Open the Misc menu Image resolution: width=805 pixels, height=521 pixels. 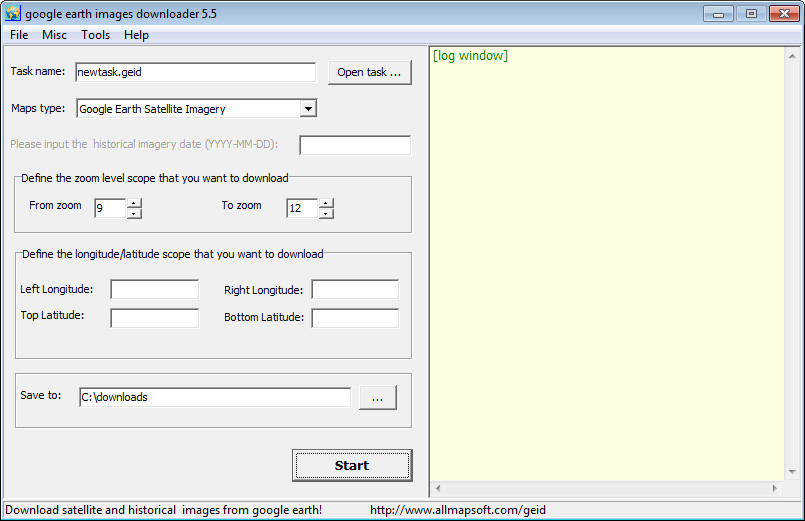(54, 35)
